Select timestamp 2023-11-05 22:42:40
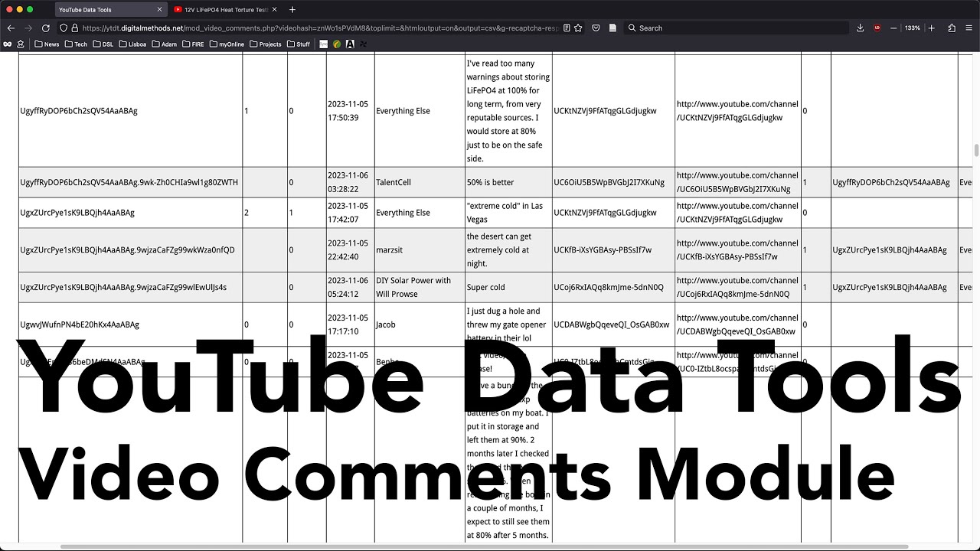 coord(348,250)
